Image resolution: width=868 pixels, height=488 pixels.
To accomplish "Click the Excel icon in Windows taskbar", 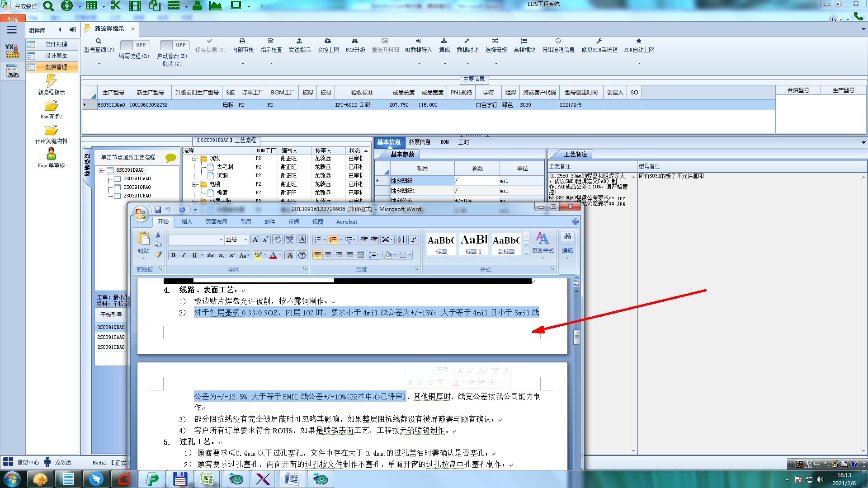I will pos(207,479).
